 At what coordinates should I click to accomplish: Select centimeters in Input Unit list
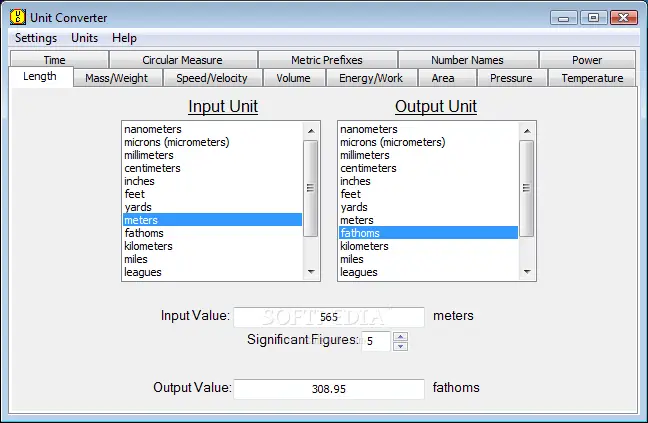pos(212,168)
